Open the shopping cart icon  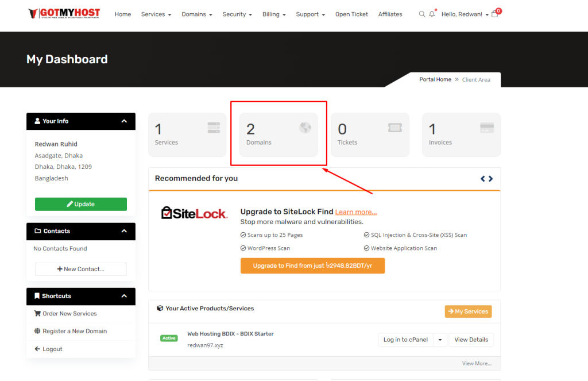click(494, 14)
